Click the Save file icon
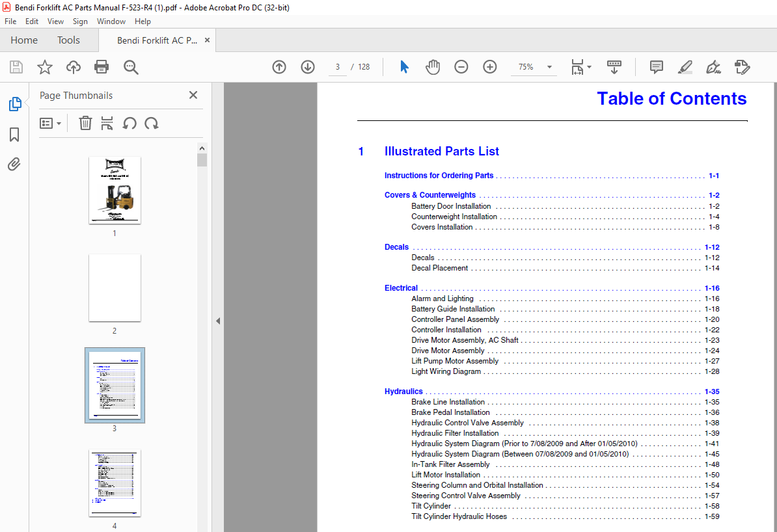This screenshot has width=777, height=532. [16, 67]
